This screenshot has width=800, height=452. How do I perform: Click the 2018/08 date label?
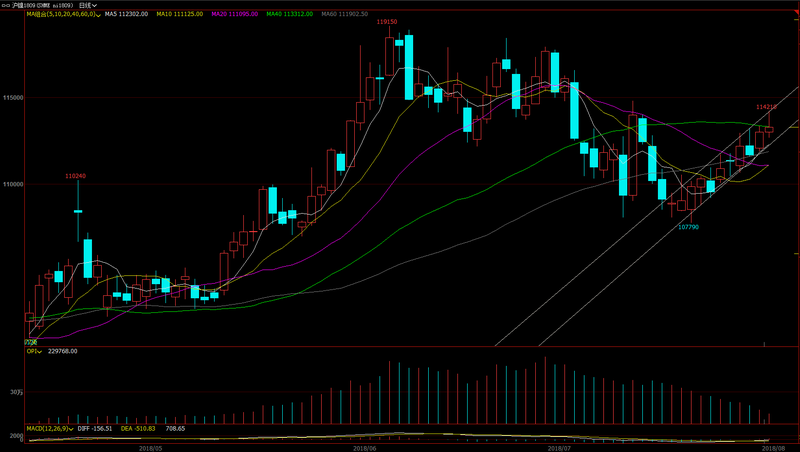pos(773,448)
